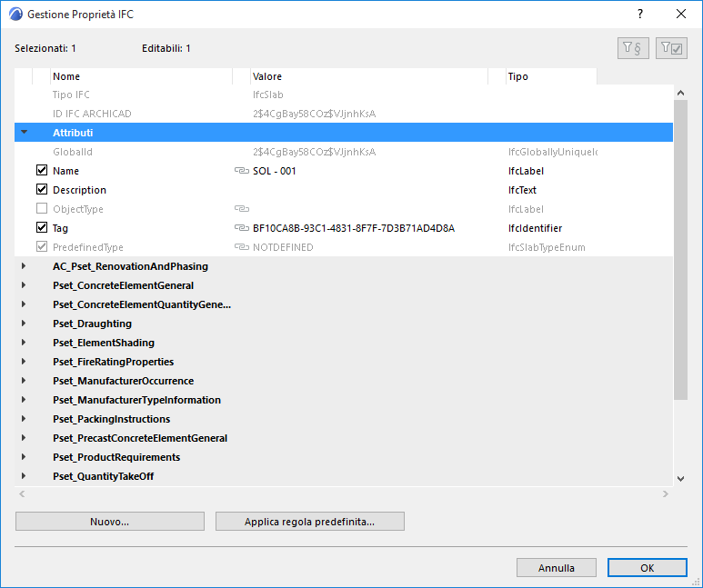Click the Pset_Draughting group label
The height and width of the screenshot is (588, 703).
(x=93, y=324)
